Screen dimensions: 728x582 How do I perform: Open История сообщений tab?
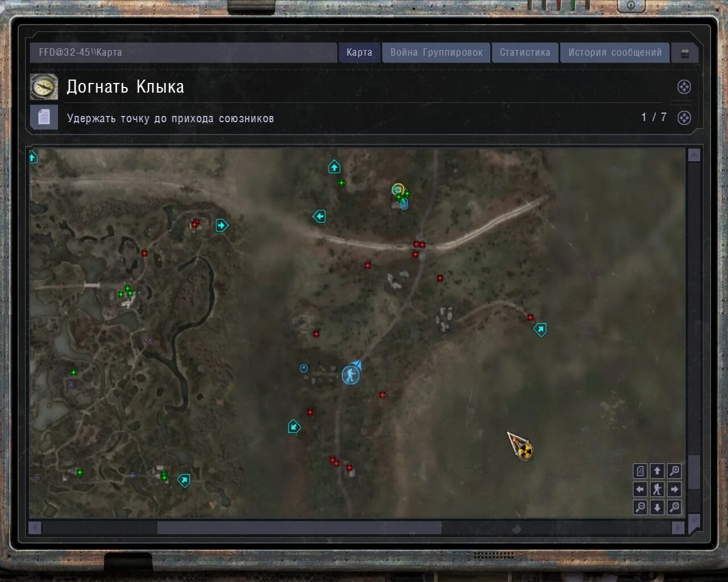click(615, 52)
